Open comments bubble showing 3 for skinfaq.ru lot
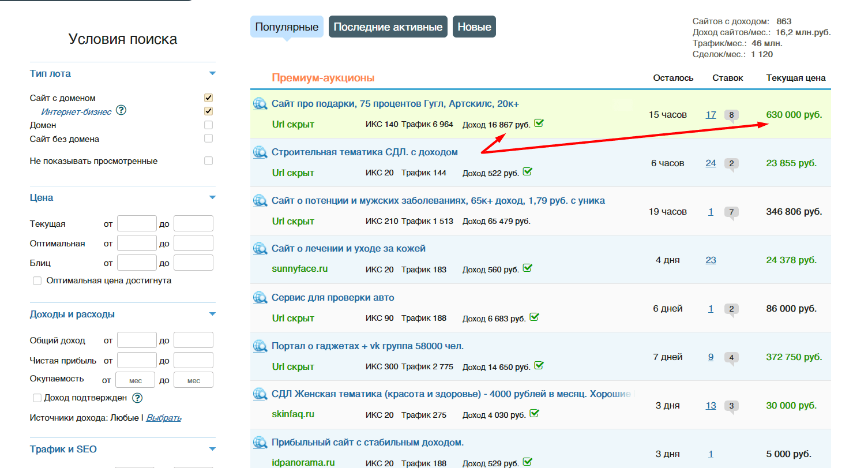Viewport: 868px width, 468px height. 731,407
